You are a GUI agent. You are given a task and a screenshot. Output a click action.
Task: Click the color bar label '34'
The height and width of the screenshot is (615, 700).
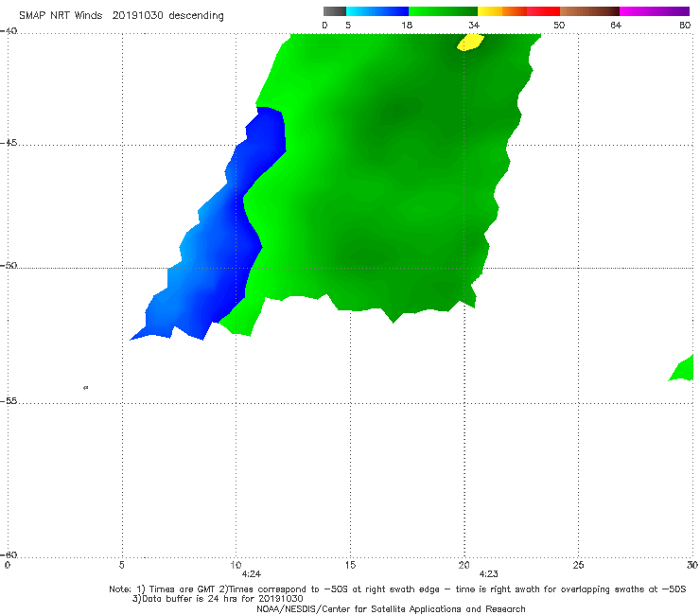474,26
